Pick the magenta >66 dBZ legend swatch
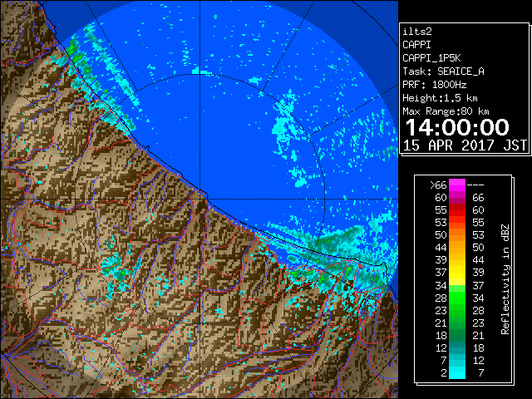The width and height of the screenshot is (532, 399). pyautogui.click(x=457, y=185)
